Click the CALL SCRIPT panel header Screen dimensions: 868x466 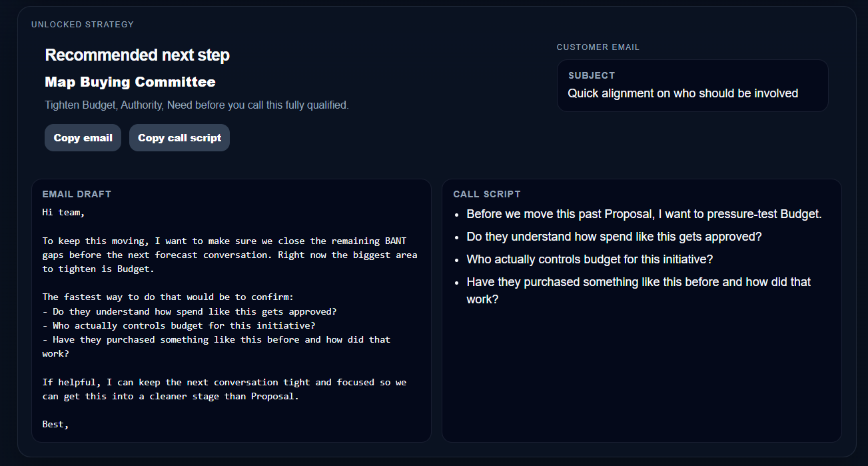[x=487, y=194]
